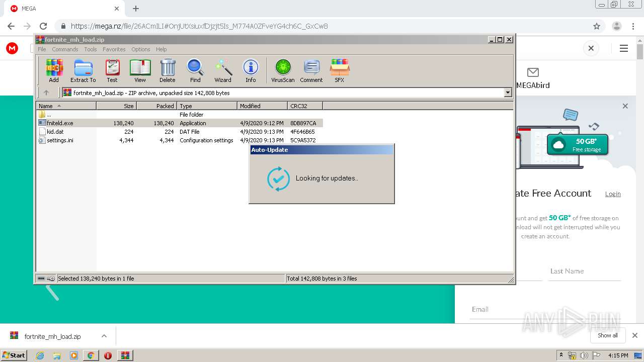This screenshot has width=644, height=362.
Task: Select settings.ini file row
Action: (56, 140)
